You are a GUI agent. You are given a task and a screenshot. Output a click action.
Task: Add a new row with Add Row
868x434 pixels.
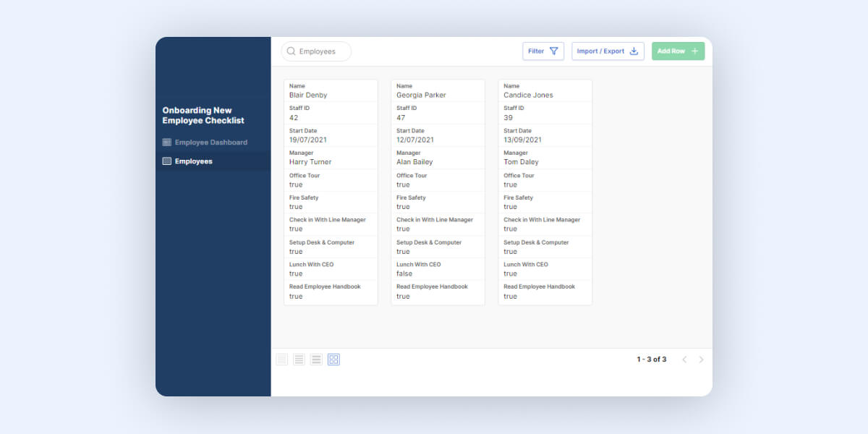click(678, 51)
